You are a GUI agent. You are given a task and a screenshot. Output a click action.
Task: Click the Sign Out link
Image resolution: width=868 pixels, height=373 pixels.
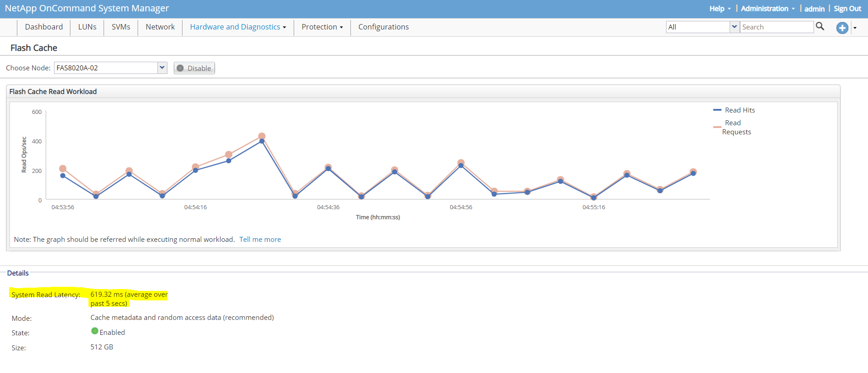847,9
